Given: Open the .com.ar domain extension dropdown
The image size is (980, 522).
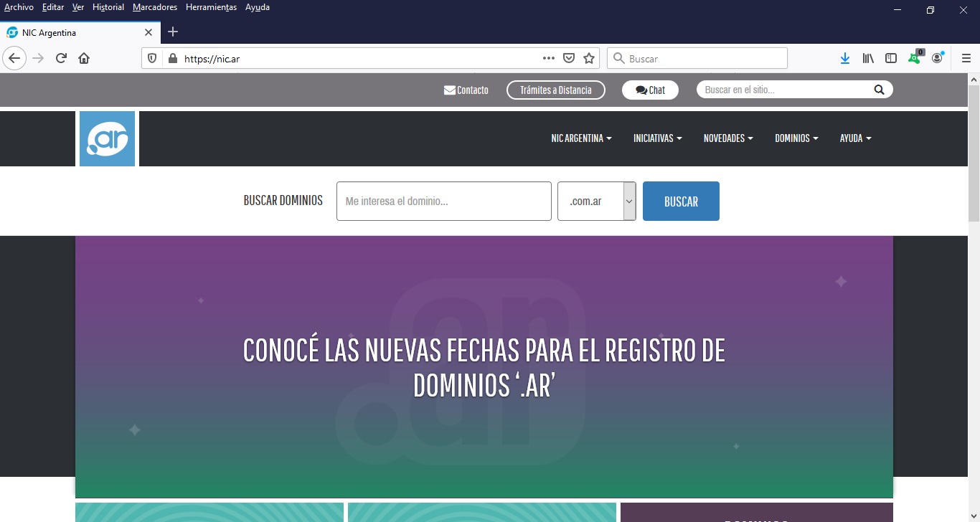Looking at the screenshot, I should pyautogui.click(x=597, y=201).
